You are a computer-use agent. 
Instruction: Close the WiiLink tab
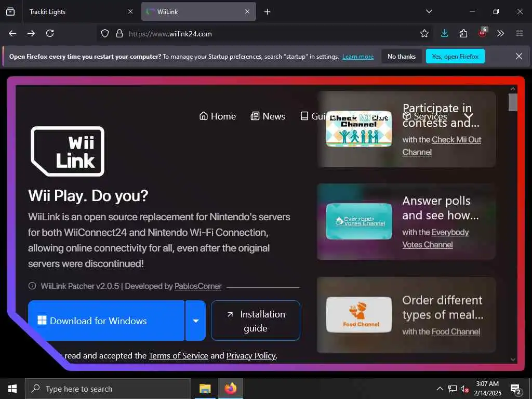click(247, 12)
